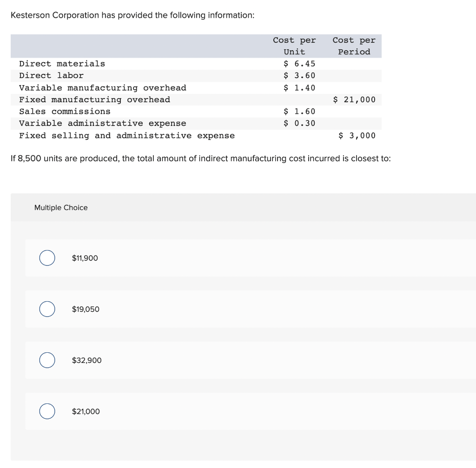Click the $21,000 answer label
Screen dimensions: 476x468
(86, 411)
